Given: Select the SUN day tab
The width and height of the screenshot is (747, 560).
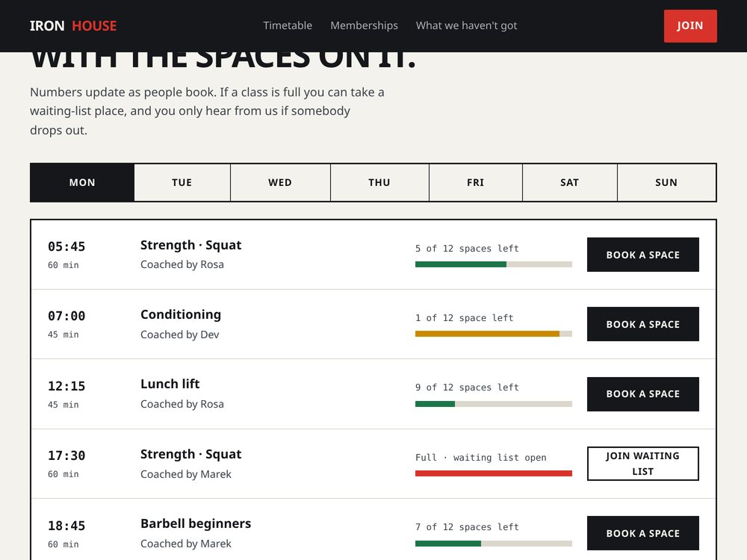Looking at the screenshot, I should [x=666, y=182].
